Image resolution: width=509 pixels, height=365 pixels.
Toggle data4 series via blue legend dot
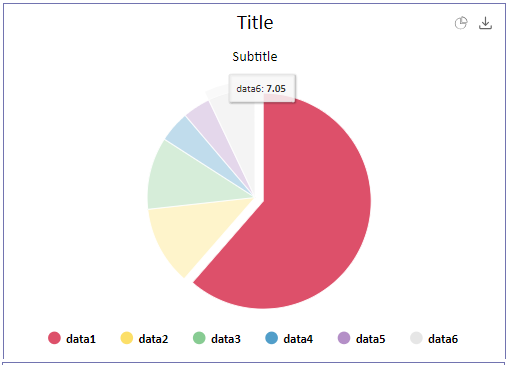[x=271, y=338]
